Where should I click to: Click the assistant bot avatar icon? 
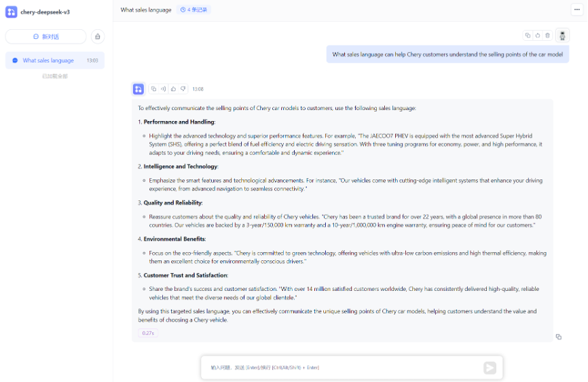(139, 89)
